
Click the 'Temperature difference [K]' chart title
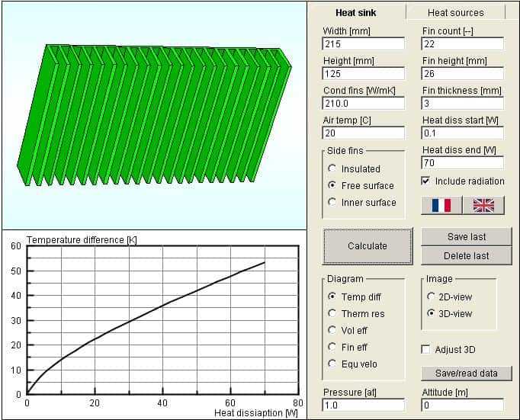point(82,239)
